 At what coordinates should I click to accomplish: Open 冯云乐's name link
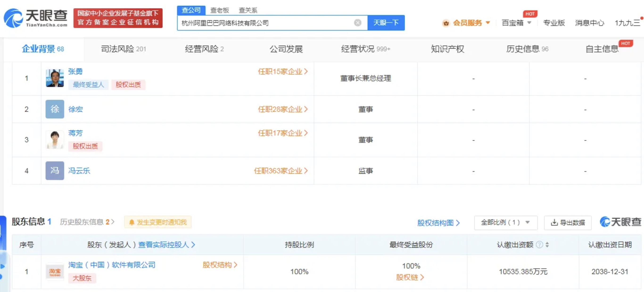click(79, 170)
